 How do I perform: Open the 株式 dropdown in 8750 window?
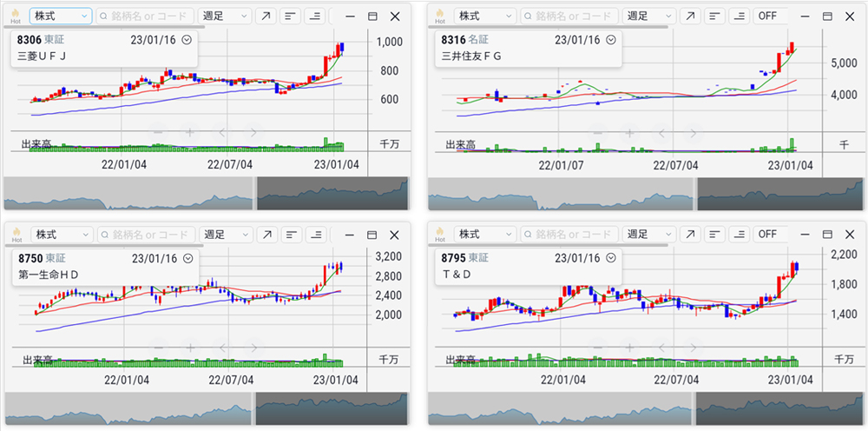[x=62, y=235]
